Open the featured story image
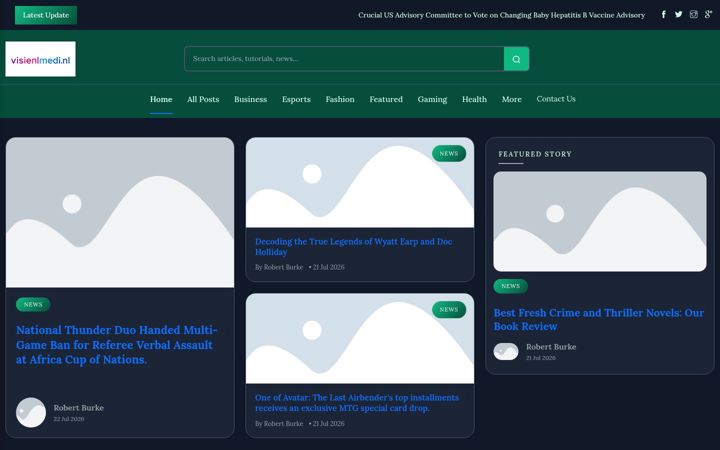This screenshot has width=720, height=450. pyautogui.click(x=600, y=221)
